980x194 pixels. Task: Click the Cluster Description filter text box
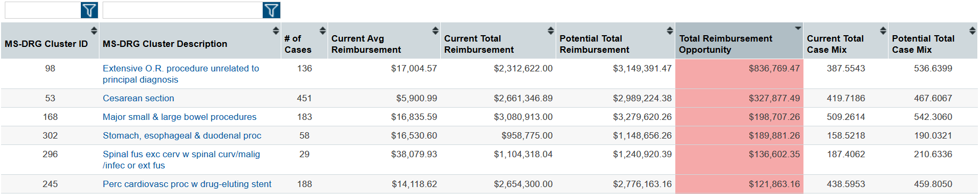pyautogui.click(x=183, y=10)
